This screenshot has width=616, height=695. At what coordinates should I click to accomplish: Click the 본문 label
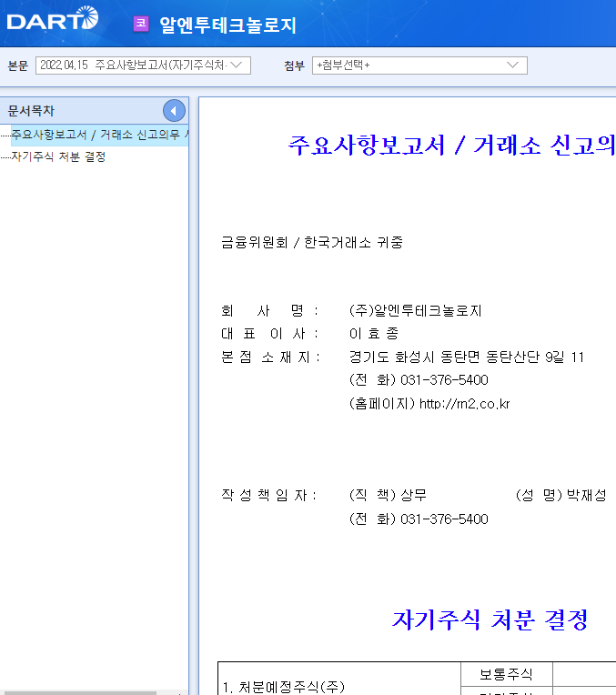pyautogui.click(x=18, y=65)
